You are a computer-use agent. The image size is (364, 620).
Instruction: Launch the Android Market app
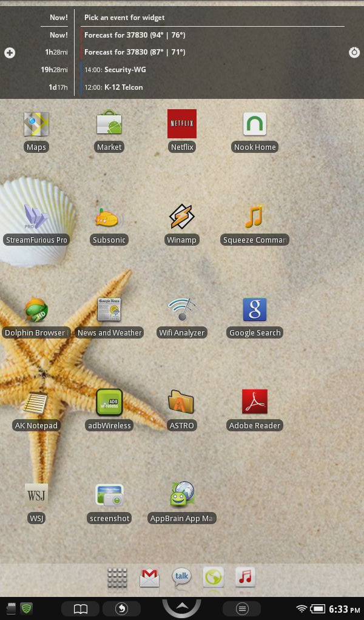coord(109,124)
